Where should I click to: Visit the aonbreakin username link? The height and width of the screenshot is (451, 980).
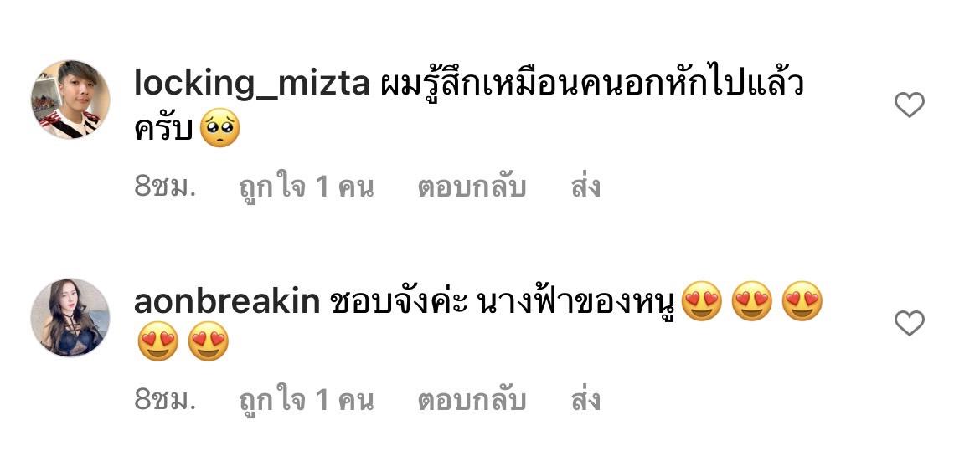point(228,303)
